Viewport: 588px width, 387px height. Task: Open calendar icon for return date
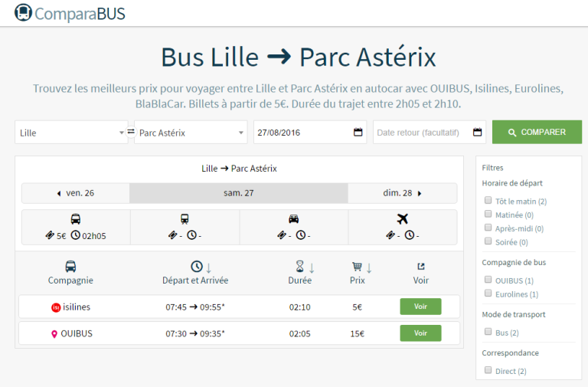tap(477, 132)
